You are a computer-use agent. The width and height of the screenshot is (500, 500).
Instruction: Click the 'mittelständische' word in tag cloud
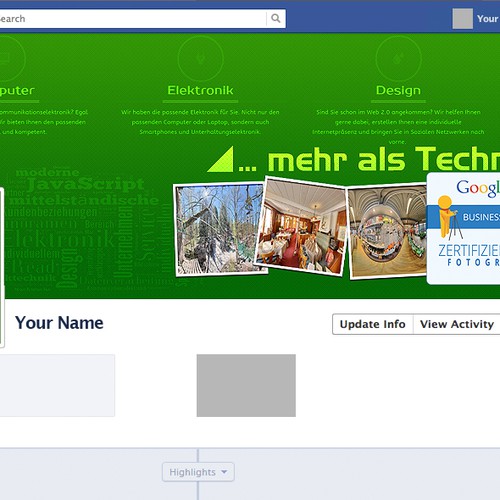(84, 200)
